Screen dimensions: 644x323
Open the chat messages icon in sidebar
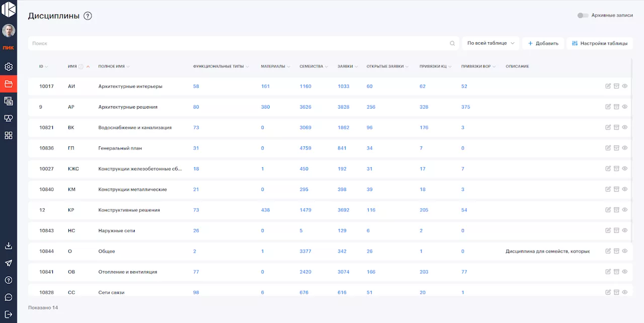9,297
